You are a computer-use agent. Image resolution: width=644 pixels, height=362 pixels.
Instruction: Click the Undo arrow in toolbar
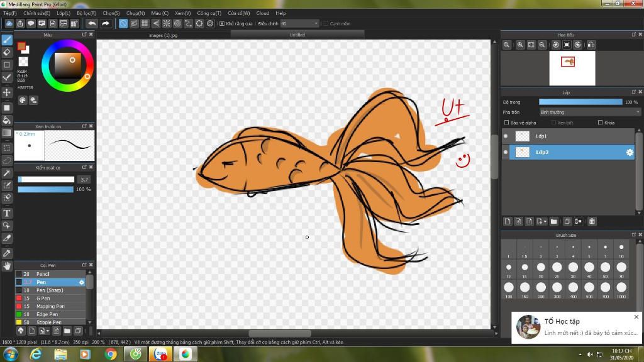pyautogui.click(x=92, y=23)
